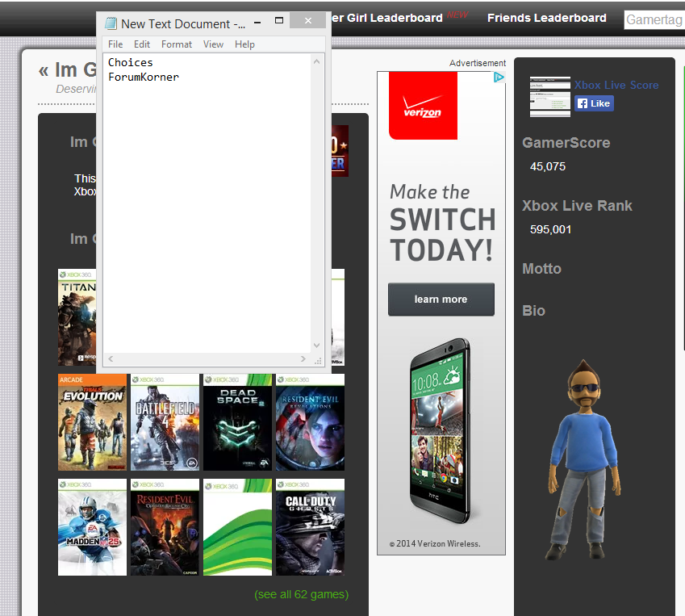Click the Make the SWITCH TODAY ad text
685x616 pixels.
coord(442,223)
